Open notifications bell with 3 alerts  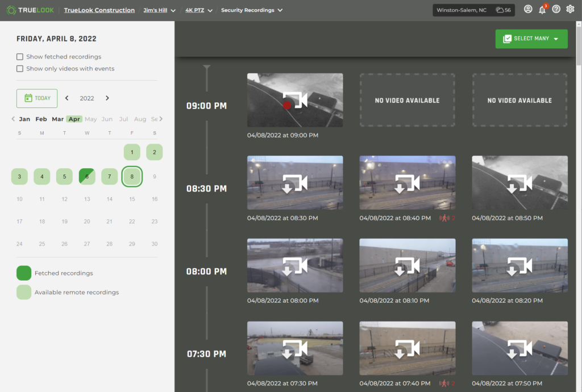[542, 9]
